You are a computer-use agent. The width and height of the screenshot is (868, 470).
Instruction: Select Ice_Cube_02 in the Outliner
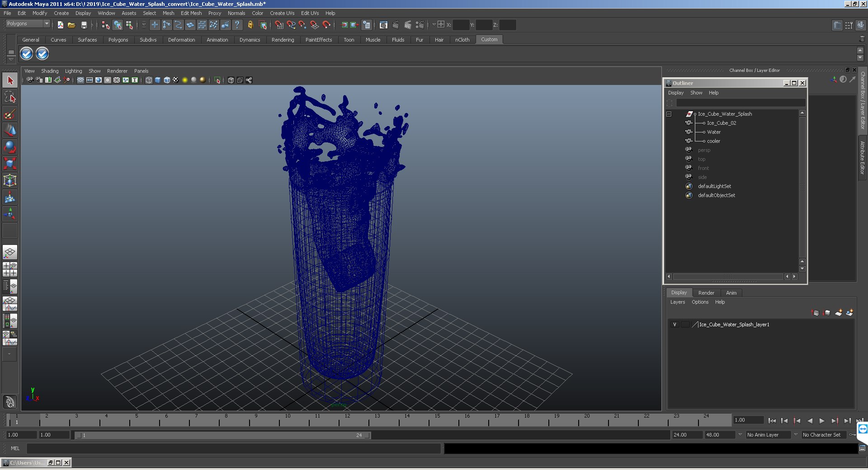(x=722, y=123)
